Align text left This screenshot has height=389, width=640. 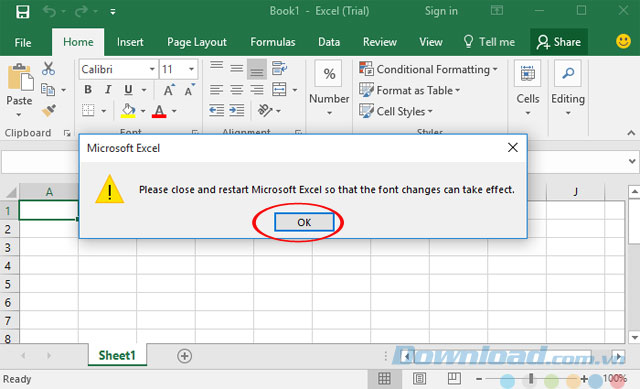click(x=216, y=89)
